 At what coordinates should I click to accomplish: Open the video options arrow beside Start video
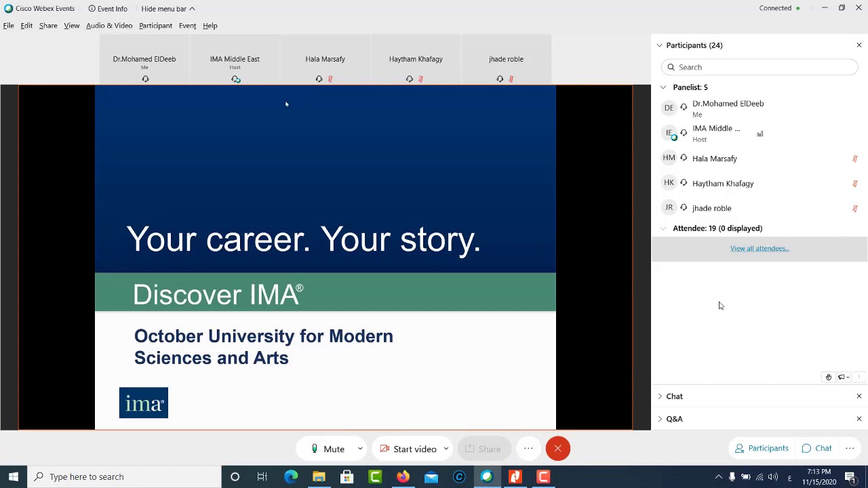(x=446, y=449)
